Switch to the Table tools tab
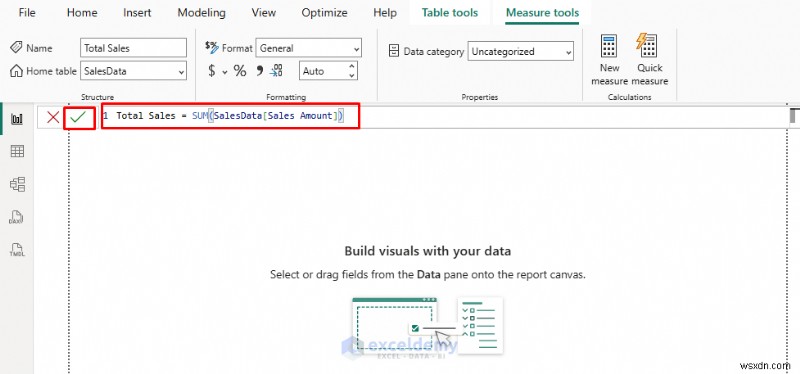The image size is (800, 374). tap(450, 13)
